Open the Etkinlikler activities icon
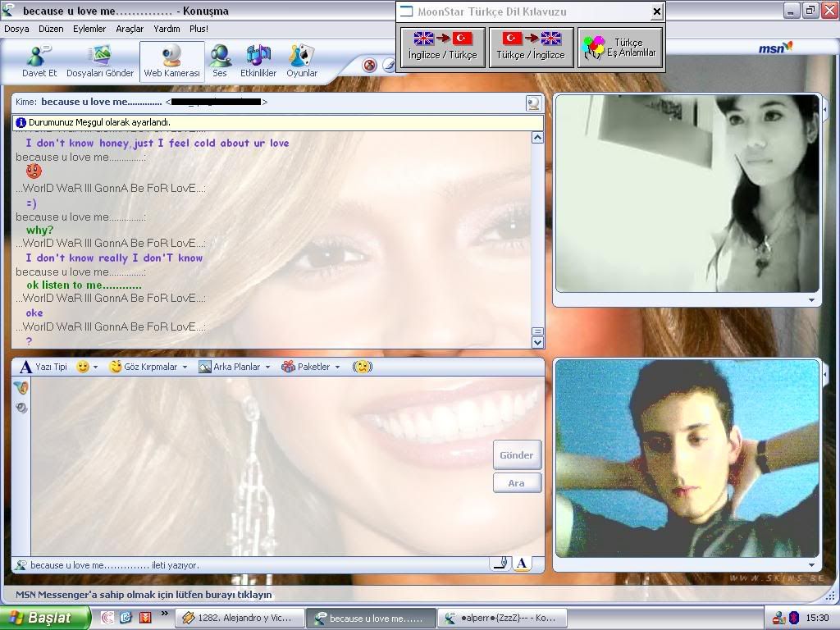 [x=257, y=60]
